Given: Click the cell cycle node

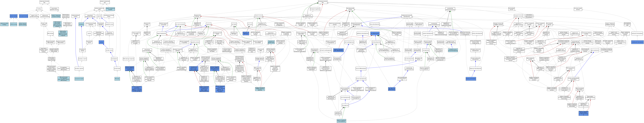Looking at the screenshot, I should pyautogui.click(x=250, y=24).
